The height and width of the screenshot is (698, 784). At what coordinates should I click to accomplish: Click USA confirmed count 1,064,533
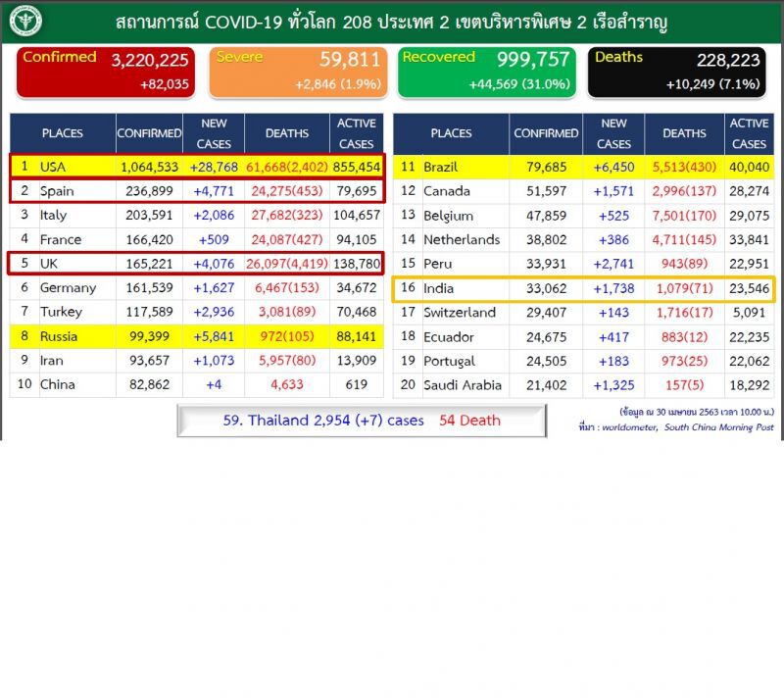(150, 167)
